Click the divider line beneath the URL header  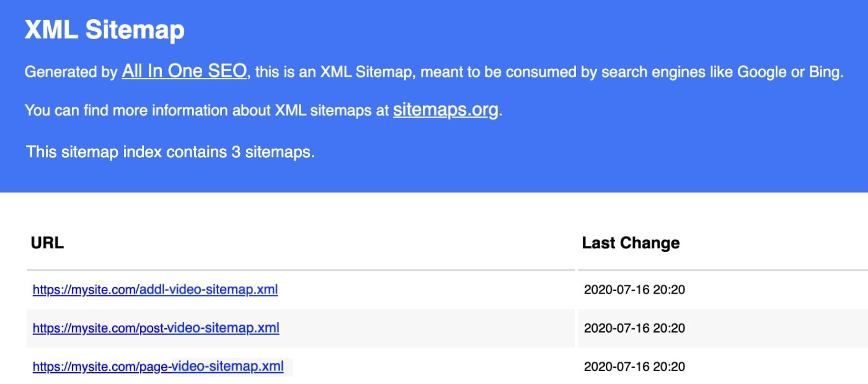click(301, 270)
